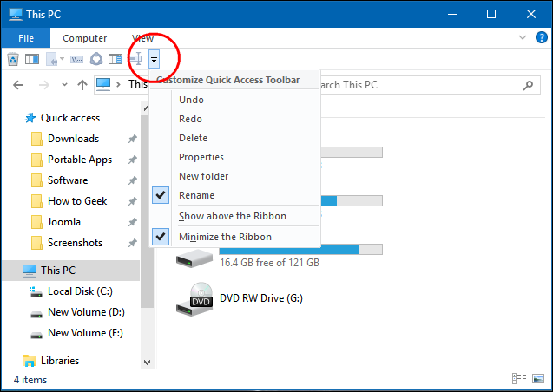553x392 pixels.
Task: Enable Undo in Quick Access Toolbar menu
Action: tap(191, 100)
